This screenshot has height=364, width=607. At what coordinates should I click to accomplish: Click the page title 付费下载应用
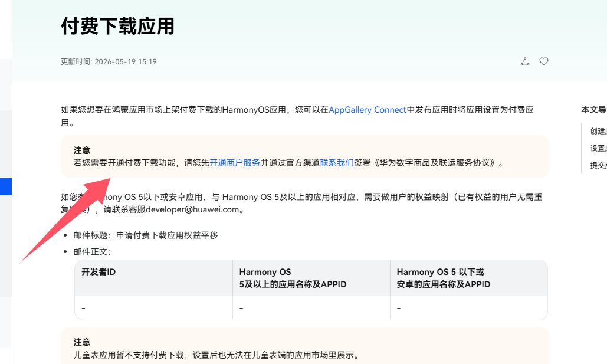point(118,27)
